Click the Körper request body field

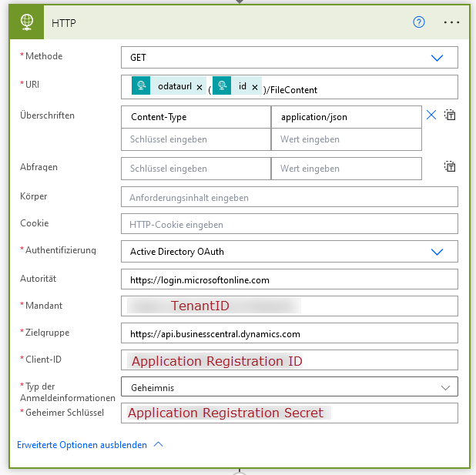tap(290, 197)
